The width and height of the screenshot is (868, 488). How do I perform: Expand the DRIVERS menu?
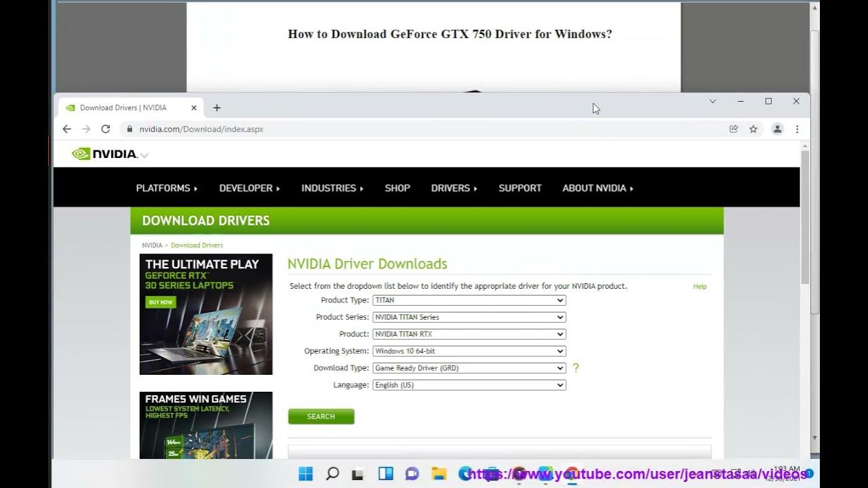pyautogui.click(x=454, y=188)
